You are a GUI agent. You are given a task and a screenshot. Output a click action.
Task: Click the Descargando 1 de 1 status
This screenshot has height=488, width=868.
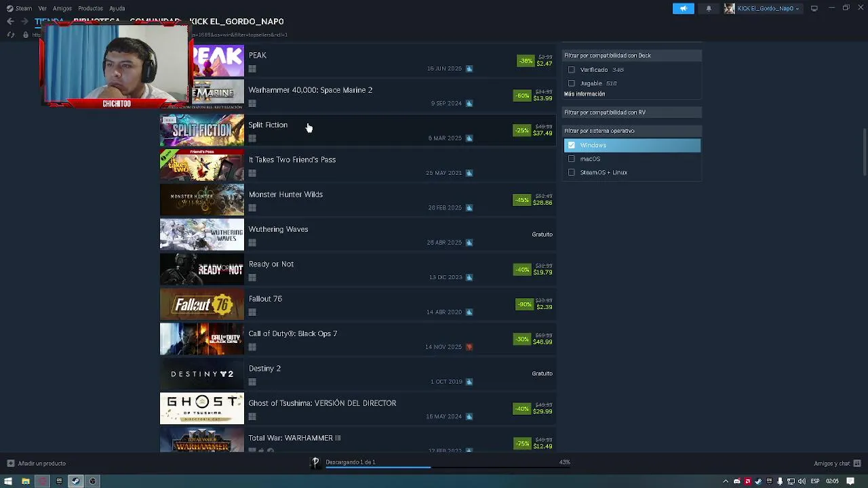pyautogui.click(x=351, y=462)
